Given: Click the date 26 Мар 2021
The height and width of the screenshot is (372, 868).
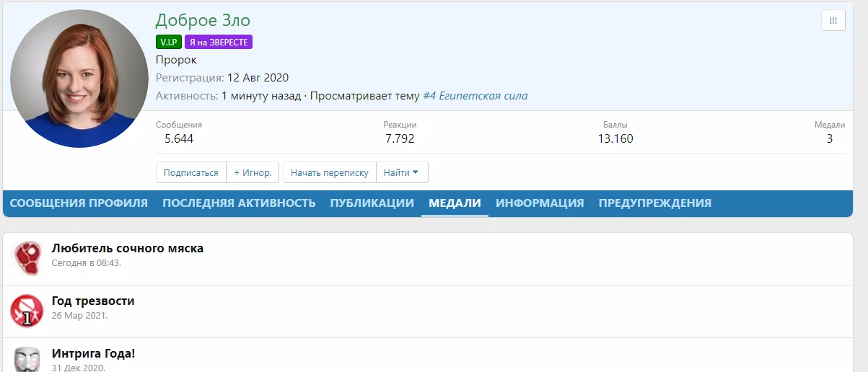Looking at the screenshot, I should pyautogui.click(x=79, y=316).
